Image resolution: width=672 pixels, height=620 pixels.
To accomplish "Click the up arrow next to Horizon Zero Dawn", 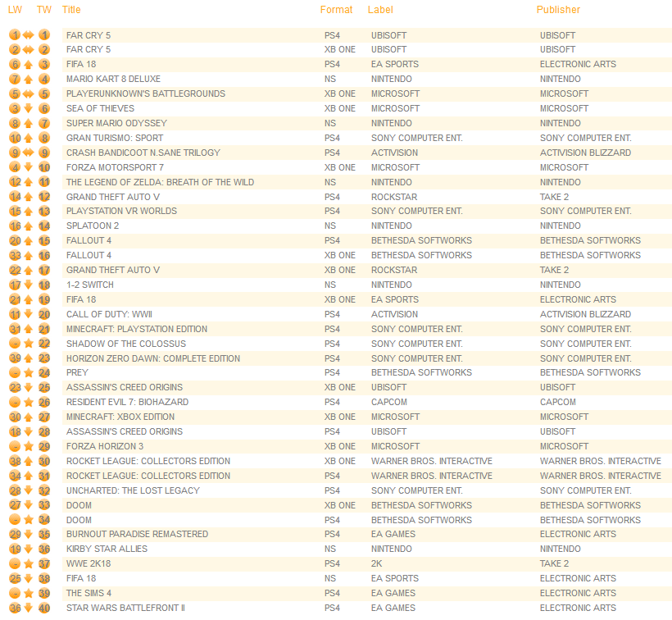I will coord(29,358).
